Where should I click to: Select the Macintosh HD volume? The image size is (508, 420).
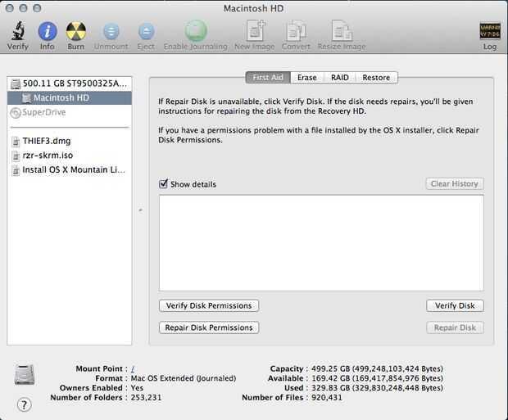70,97
